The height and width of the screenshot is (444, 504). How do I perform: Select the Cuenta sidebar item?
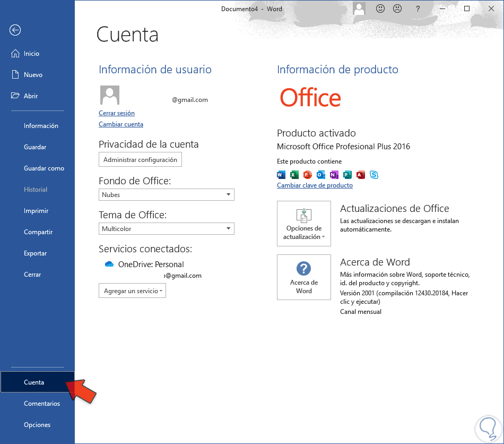pyautogui.click(x=37, y=382)
